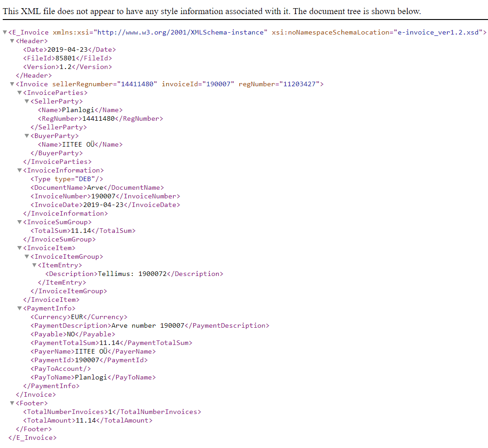Click the closing /BuyerParty tag
488x448 pixels.
coord(57,153)
